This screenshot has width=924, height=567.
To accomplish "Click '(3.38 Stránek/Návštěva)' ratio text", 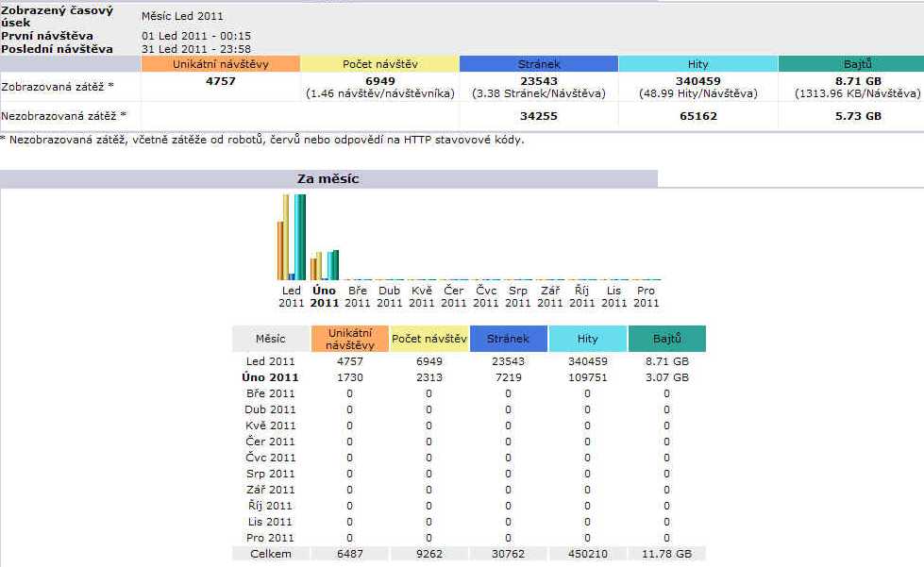I will tap(539, 93).
